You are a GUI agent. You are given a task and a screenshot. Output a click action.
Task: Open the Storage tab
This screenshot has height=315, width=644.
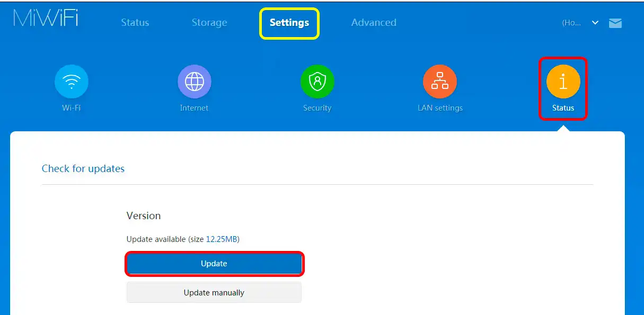[209, 23]
